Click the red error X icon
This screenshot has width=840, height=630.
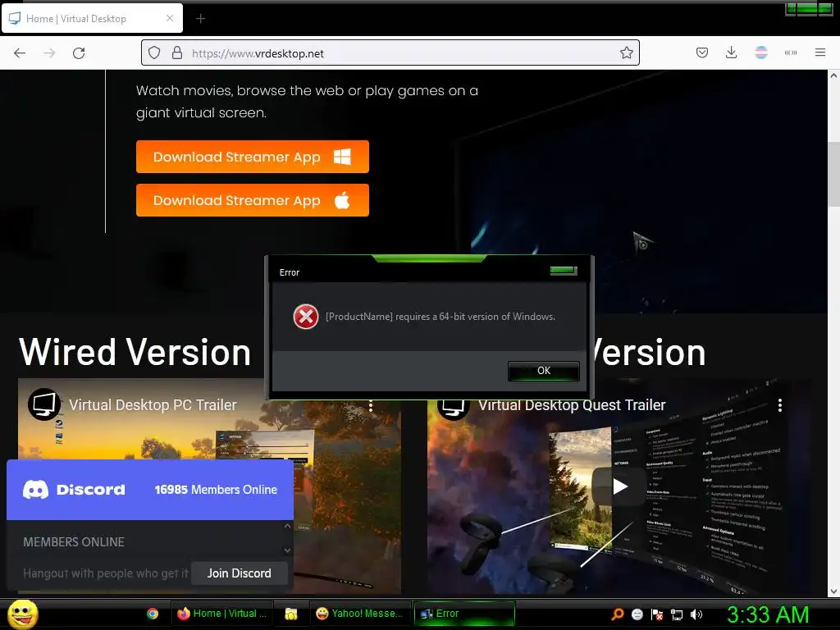pyautogui.click(x=306, y=317)
